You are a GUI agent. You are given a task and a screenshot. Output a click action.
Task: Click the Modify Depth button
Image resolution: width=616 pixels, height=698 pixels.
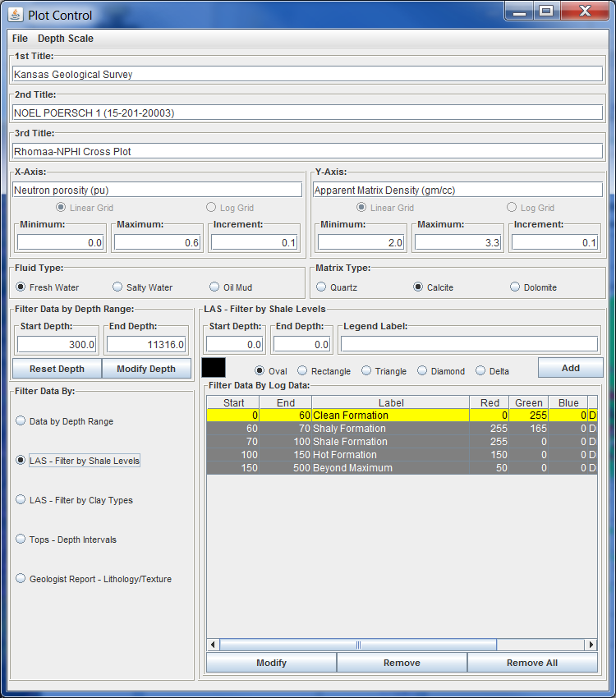pos(146,369)
